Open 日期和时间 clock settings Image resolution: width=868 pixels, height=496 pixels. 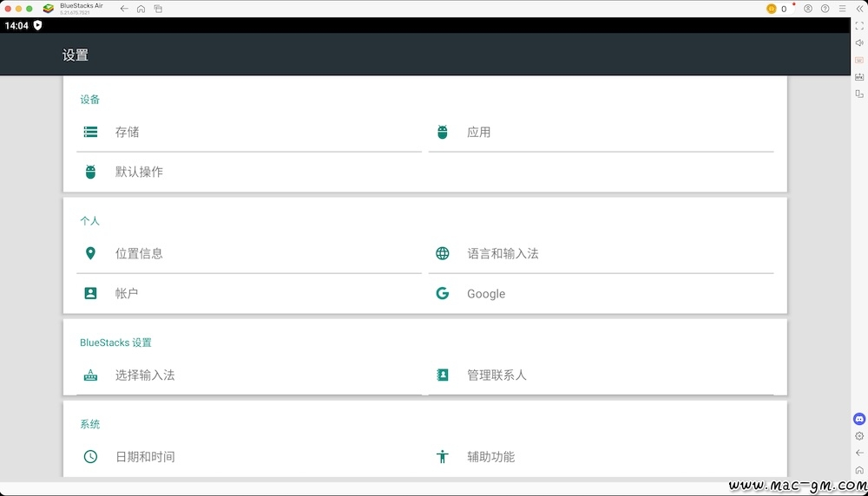249,457
